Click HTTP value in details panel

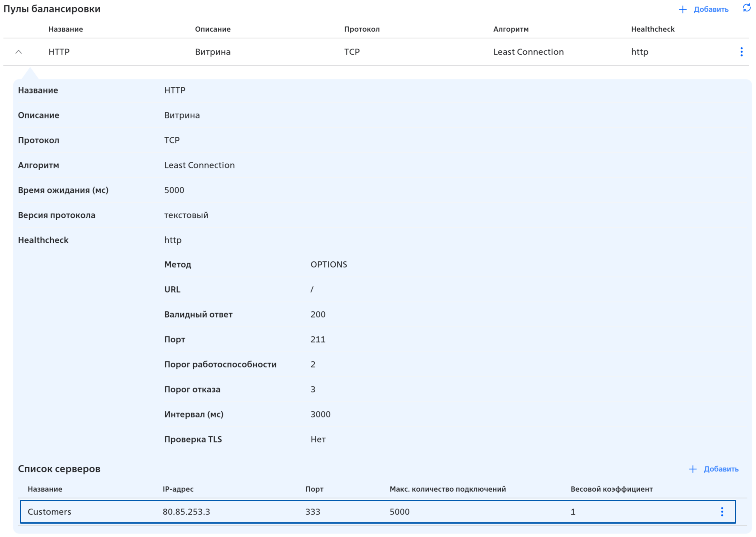(175, 90)
